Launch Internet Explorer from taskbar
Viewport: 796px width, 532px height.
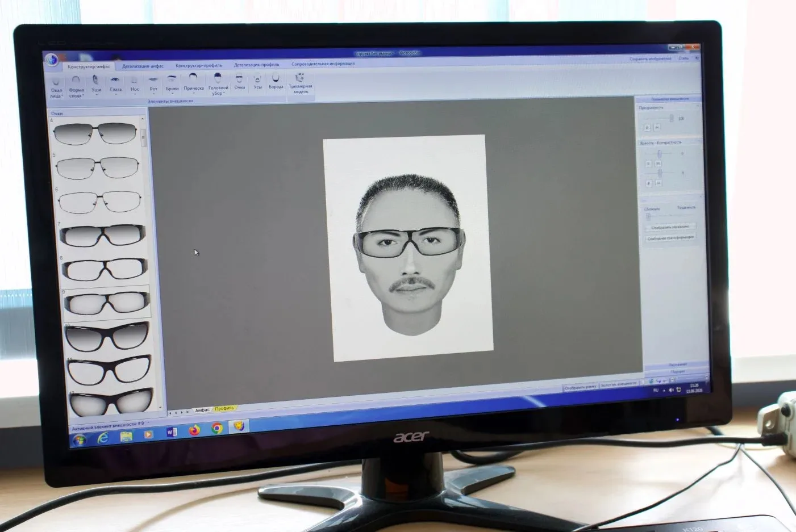(x=103, y=438)
